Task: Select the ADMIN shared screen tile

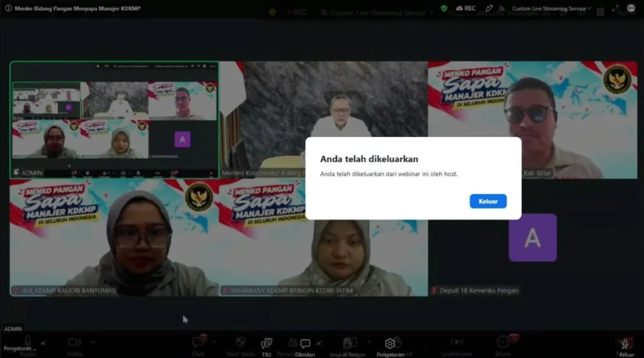Action: tap(114, 120)
